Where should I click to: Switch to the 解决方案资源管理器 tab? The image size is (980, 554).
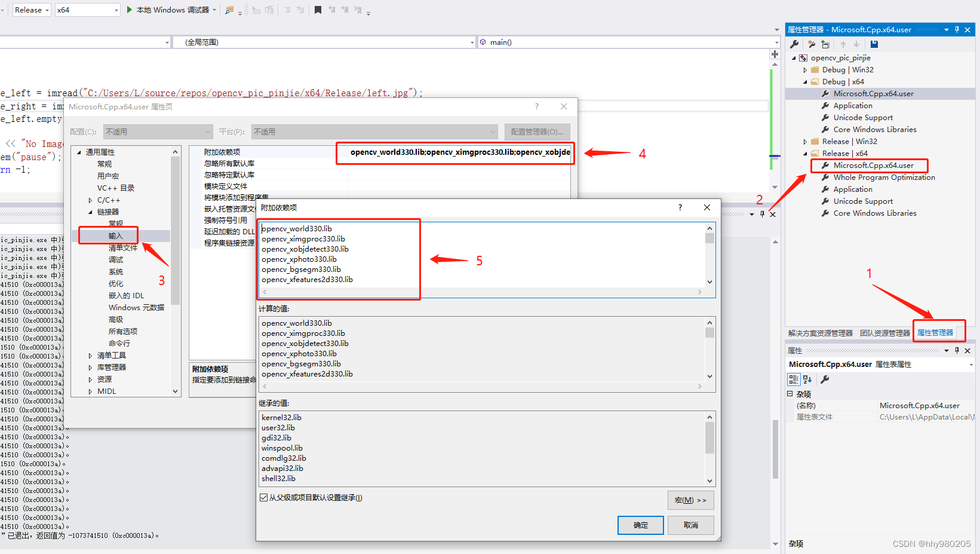coord(821,333)
